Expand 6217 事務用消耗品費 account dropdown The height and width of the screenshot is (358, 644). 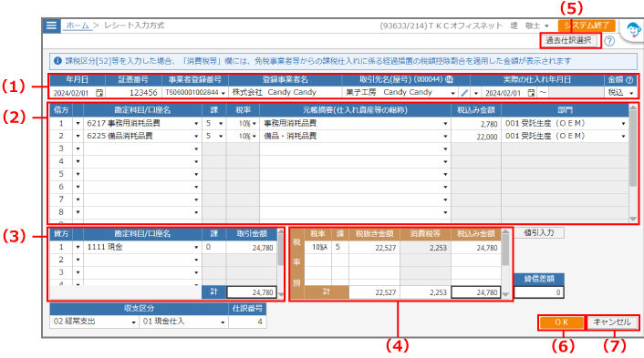click(196, 124)
